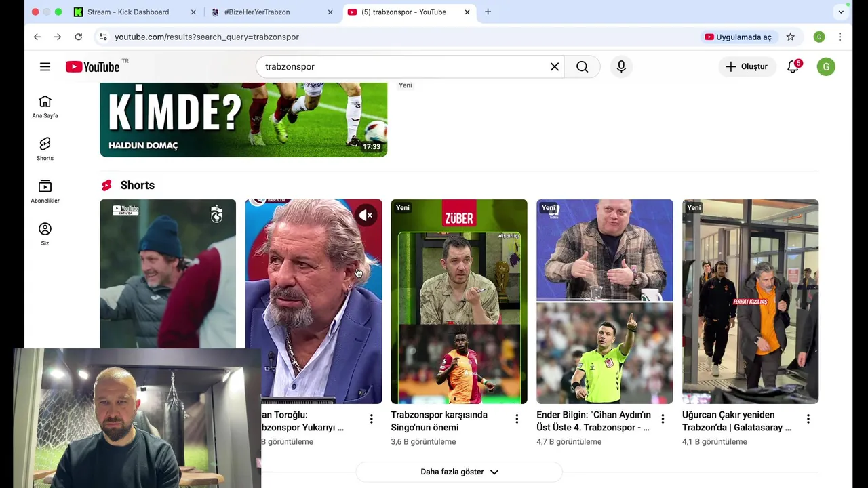868x488 pixels.
Task: Click the Shorts section heading
Action: [137, 185]
